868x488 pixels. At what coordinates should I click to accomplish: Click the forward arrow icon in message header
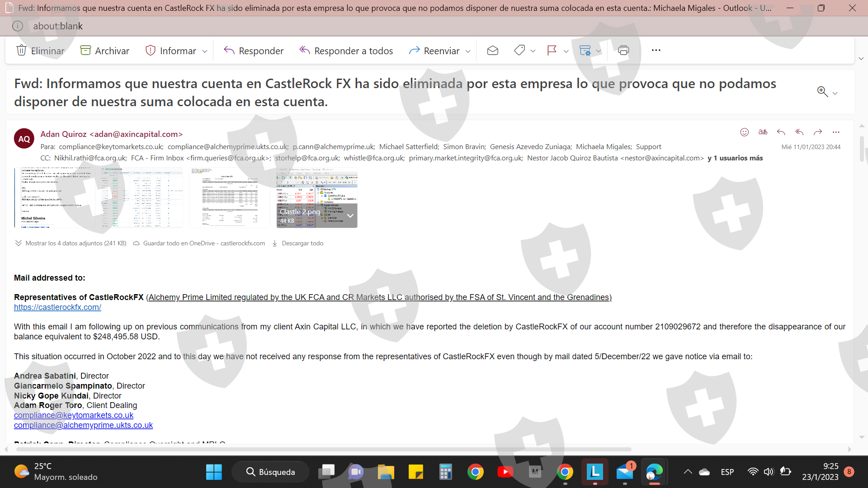[817, 132]
